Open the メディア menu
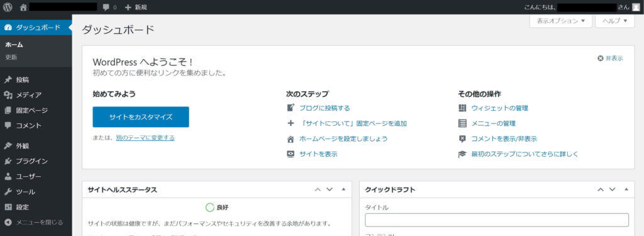The width and height of the screenshot is (644, 236). (x=36, y=95)
